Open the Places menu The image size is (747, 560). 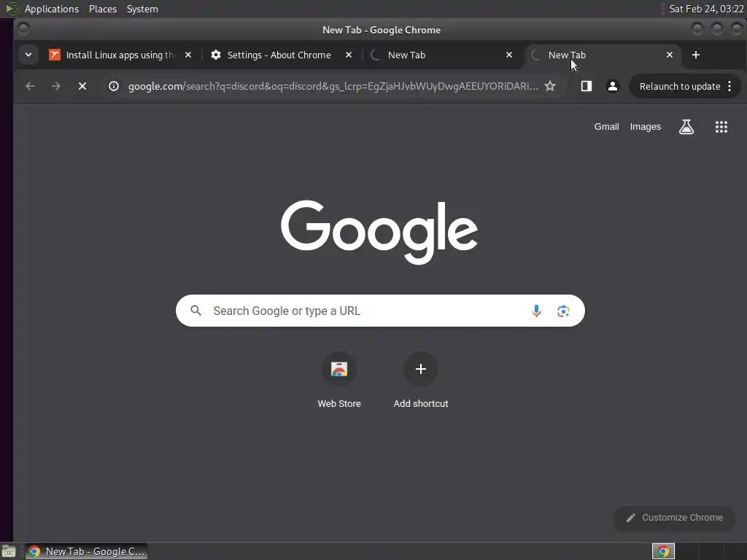pos(103,9)
